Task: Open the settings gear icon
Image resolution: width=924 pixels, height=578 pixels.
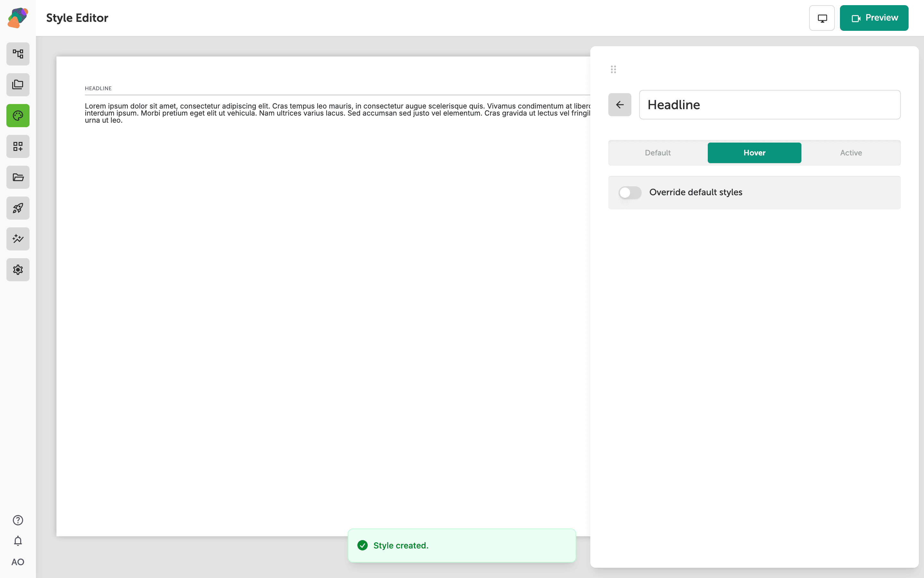Action: pos(18,270)
